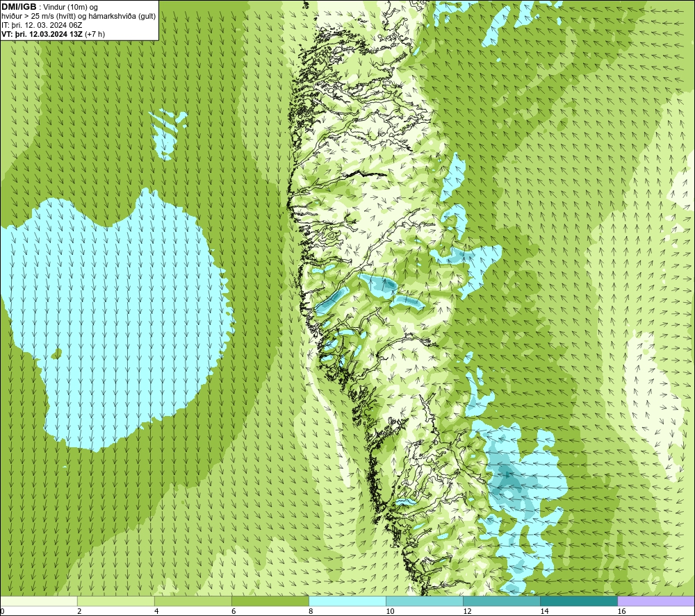Viewport: 695px width, 616px height.
Task: Click the legend scale number '8'
Action: coord(311,612)
